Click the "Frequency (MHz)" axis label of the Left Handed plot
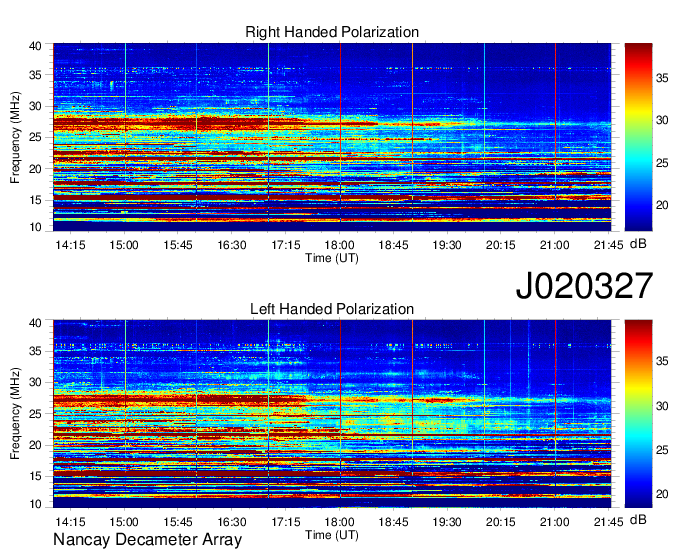680x552 pixels. tap(15, 414)
